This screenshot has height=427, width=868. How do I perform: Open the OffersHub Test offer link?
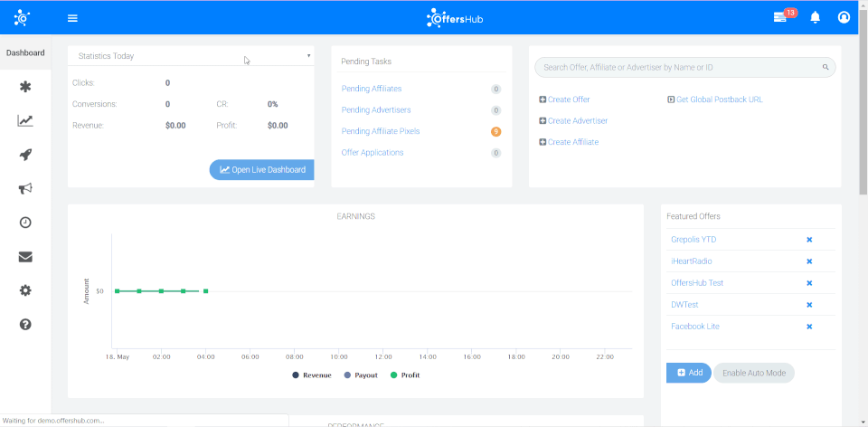pyautogui.click(x=697, y=283)
